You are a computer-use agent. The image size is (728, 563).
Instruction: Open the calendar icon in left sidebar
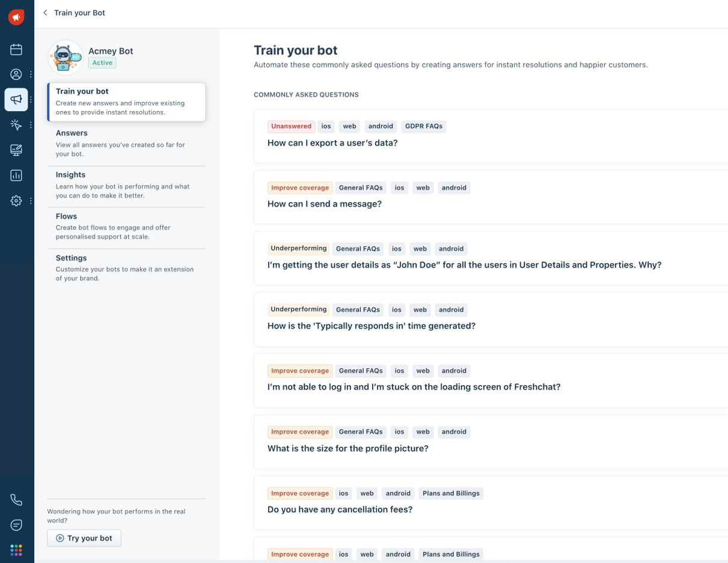point(16,49)
